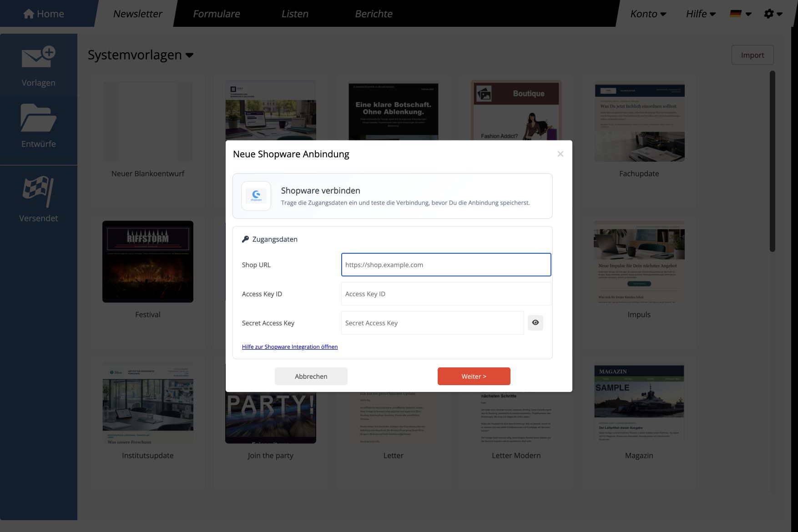Select the Festival template thumbnail
The height and width of the screenshot is (532, 798).
pyautogui.click(x=148, y=261)
